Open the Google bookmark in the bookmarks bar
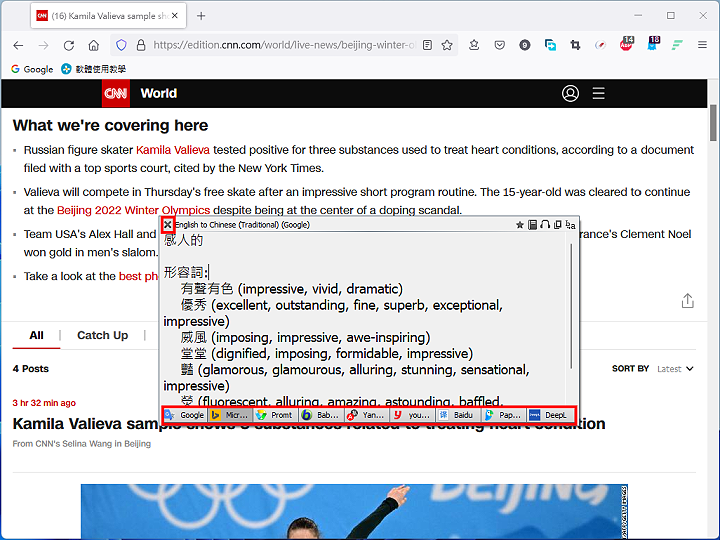720x540 pixels. pos(32,69)
